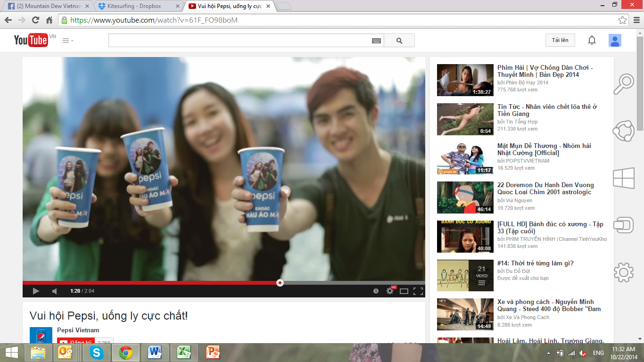Image resolution: width=644 pixels, height=362 pixels.
Task: Open the YouTube guide menu dropdown
Action: 68,41
